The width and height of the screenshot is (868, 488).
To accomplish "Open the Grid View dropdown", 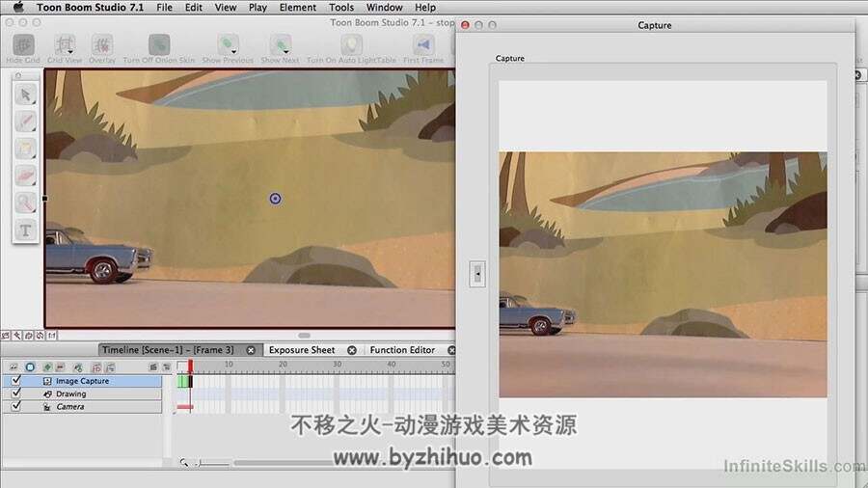I will (x=70, y=52).
